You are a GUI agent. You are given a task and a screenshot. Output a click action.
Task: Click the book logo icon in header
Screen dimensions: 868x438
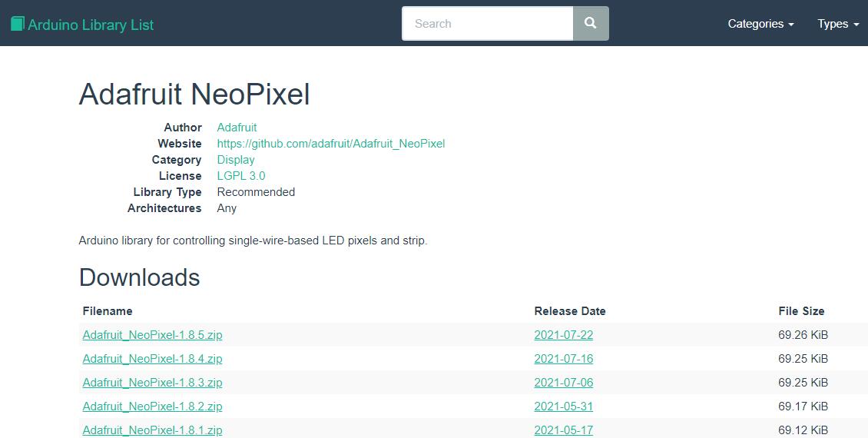coord(17,24)
